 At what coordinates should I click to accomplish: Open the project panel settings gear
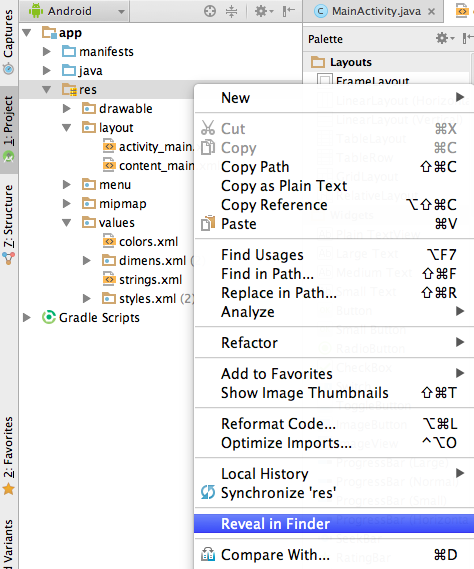pyautogui.click(x=263, y=12)
